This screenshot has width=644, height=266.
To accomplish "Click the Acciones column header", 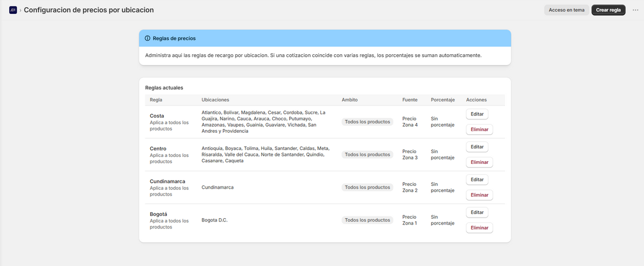I will pos(477,100).
